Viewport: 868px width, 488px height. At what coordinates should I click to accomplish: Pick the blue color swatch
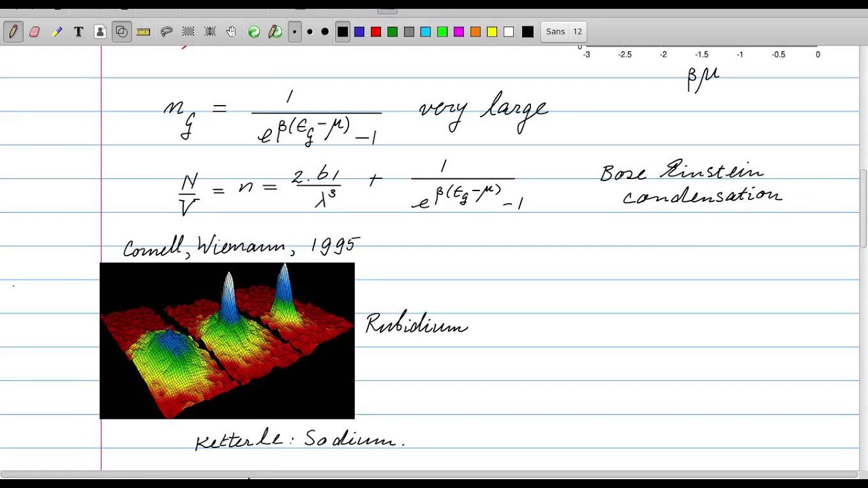coord(359,32)
